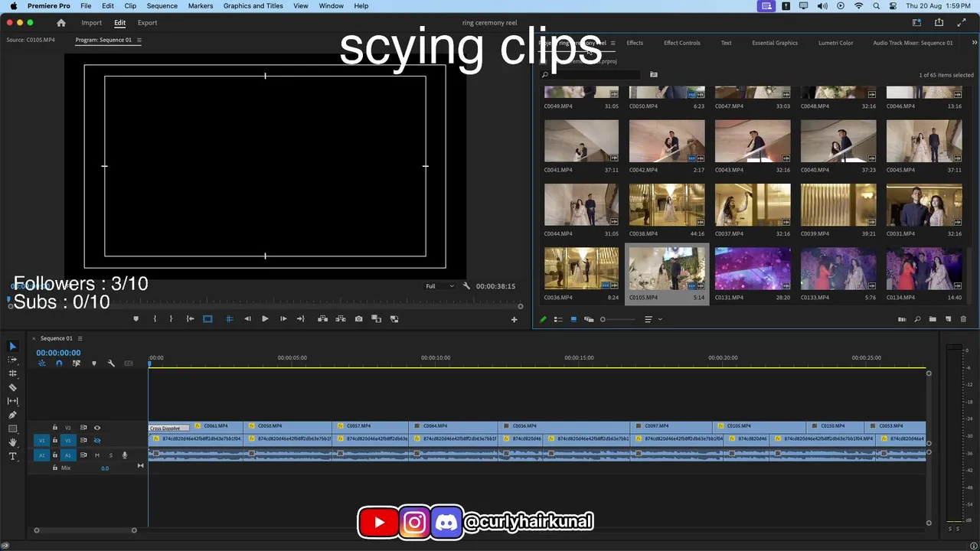The height and width of the screenshot is (551, 980).
Task: Click the Extract button
Action: [340, 319]
